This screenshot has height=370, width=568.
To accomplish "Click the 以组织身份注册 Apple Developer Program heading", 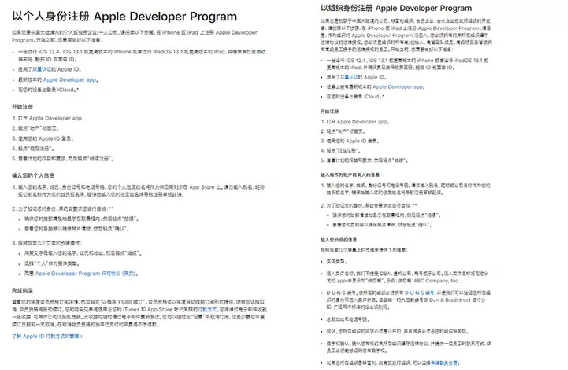I will (x=396, y=8).
